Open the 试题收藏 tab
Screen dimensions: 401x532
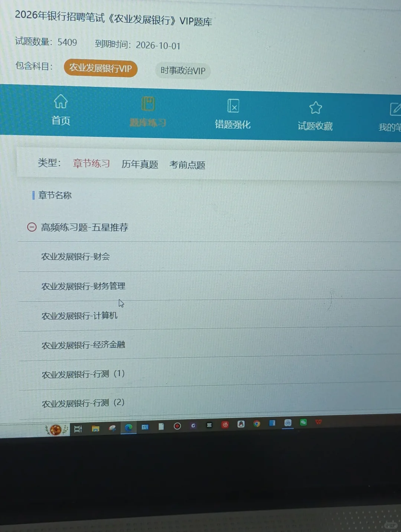(315, 116)
